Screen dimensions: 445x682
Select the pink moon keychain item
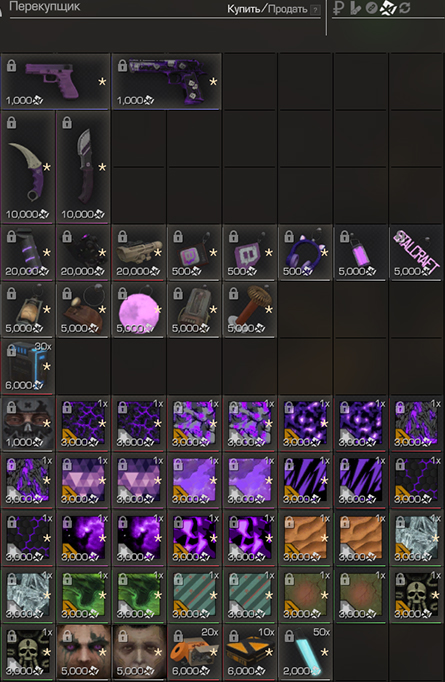point(139,310)
